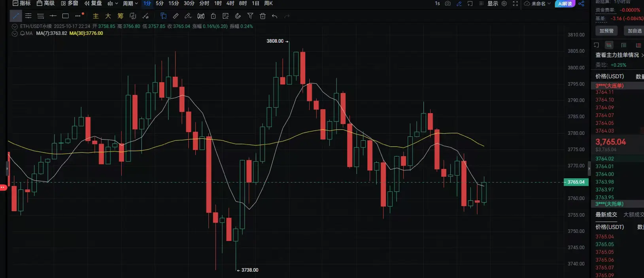Select the rectangle drawing tool
The height and width of the screenshot is (278, 644).
(x=66, y=16)
